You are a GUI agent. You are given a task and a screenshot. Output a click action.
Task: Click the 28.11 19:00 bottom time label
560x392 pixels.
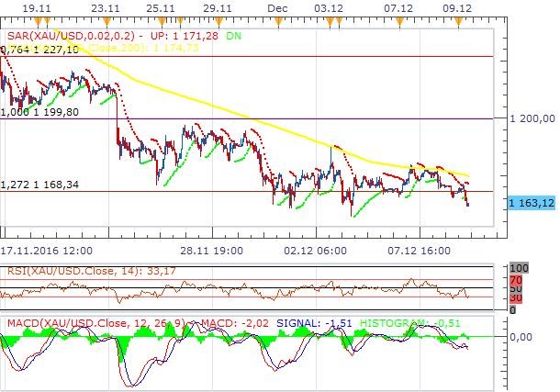[x=209, y=250]
